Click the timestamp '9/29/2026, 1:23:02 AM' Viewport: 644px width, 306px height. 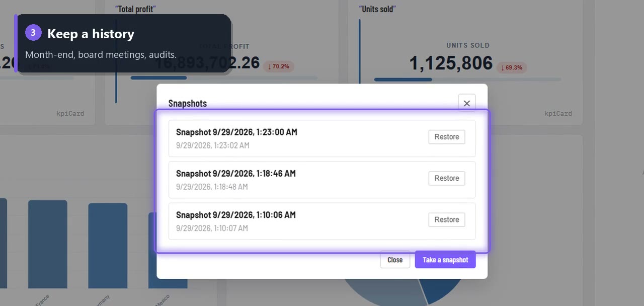pos(213,145)
